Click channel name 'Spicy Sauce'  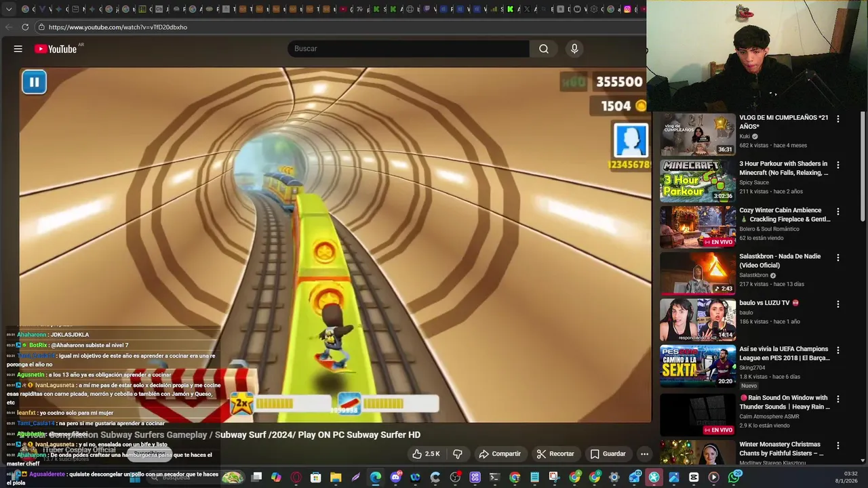(x=754, y=182)
